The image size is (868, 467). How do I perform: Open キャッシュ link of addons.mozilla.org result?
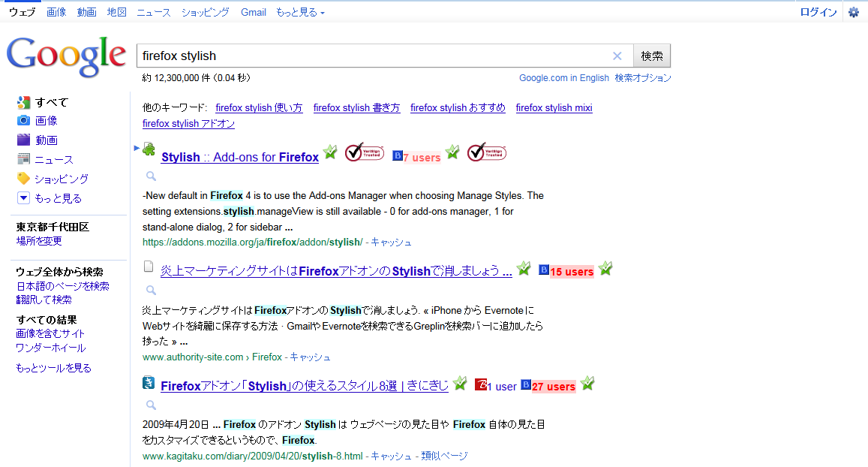point(391,242)
